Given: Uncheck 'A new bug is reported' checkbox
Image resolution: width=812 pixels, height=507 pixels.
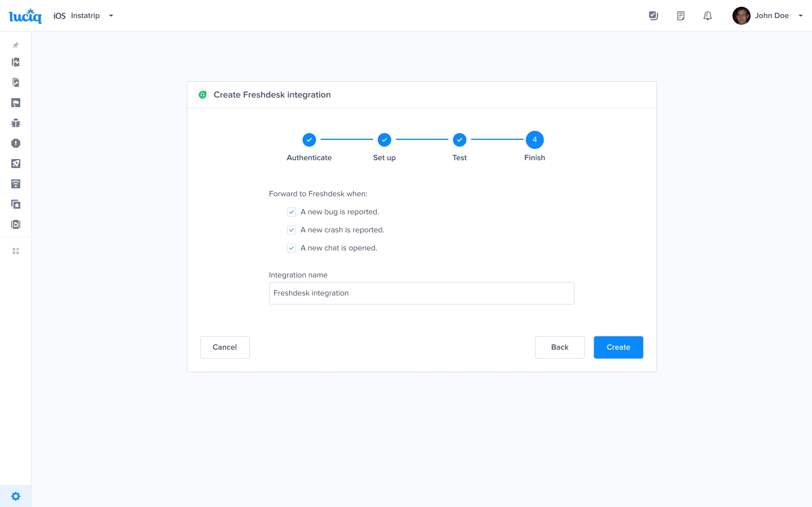Looking at the screenshot, I should [x=292, y=212].
